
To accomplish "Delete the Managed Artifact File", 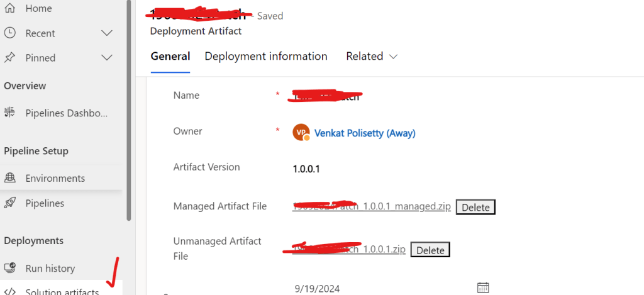I will point(475,207).
